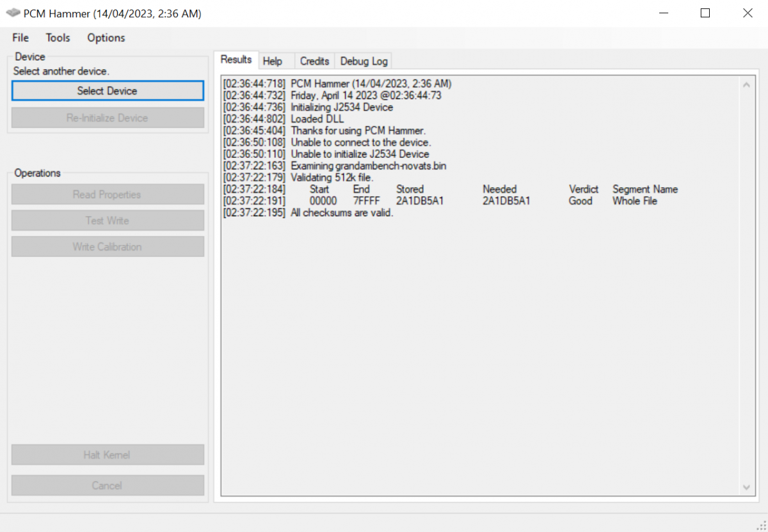Switch to the Help tab

273,61
